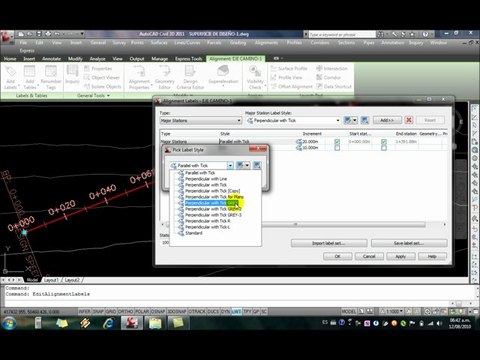Open edit style arrow beside Major Station Label Style
The width and height of the screenshot is (480, 360).
pos(355,120)
